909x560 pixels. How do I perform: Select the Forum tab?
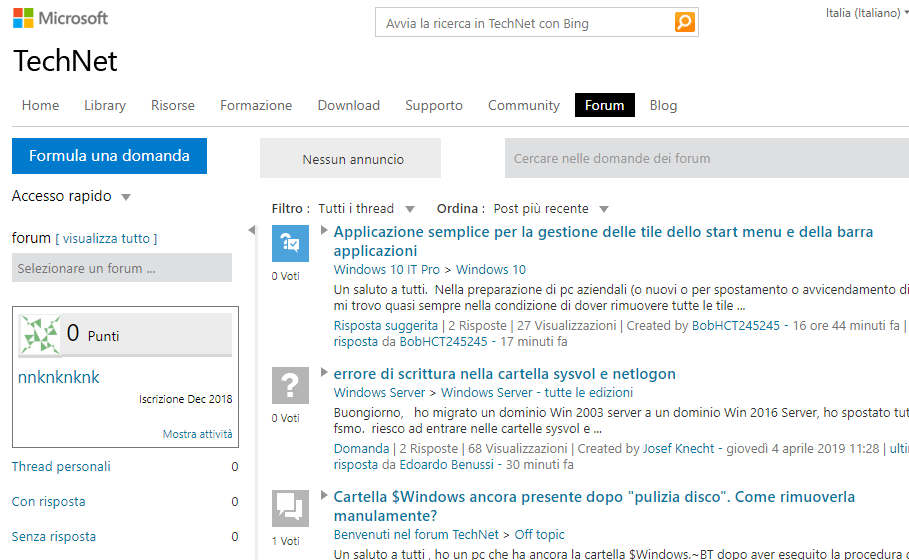pyautogui.click(x=605, y=105)
